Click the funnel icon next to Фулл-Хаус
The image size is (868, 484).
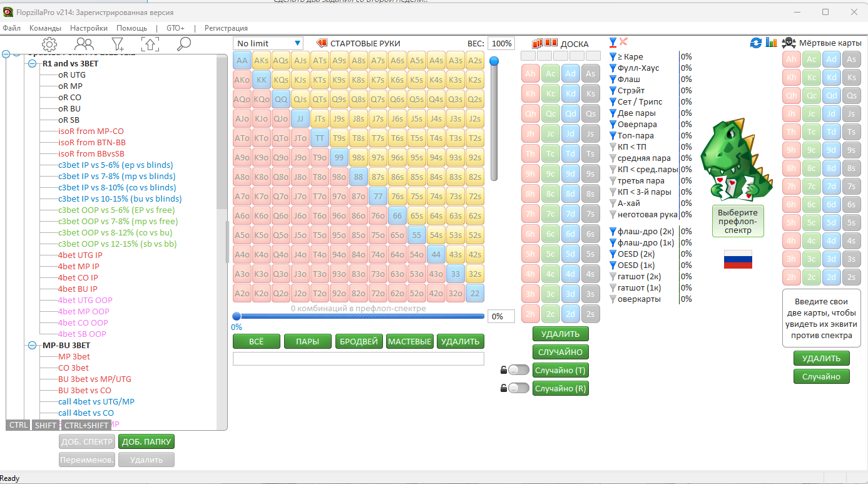[613, 68]
